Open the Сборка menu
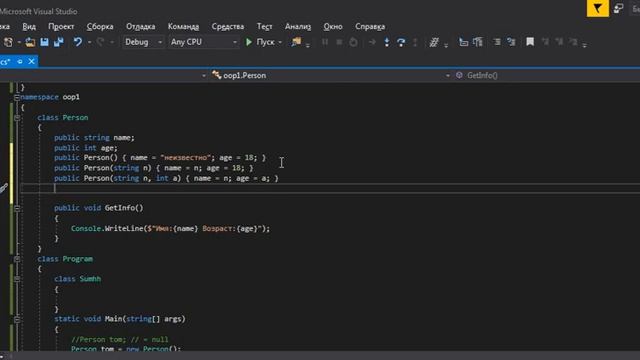The height and width of the screenshot is (360, 640). click(x=100, y=27)
